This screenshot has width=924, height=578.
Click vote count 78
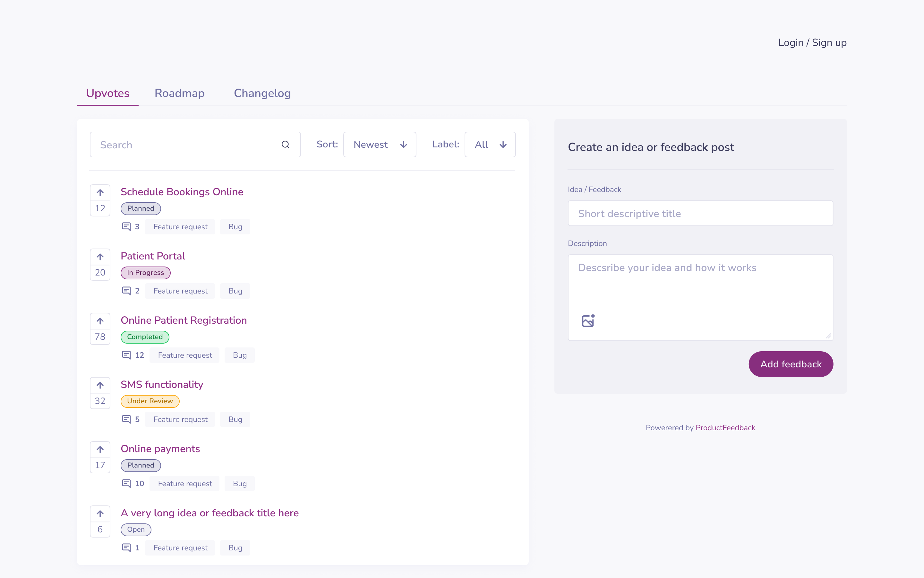tap(100, 337)
